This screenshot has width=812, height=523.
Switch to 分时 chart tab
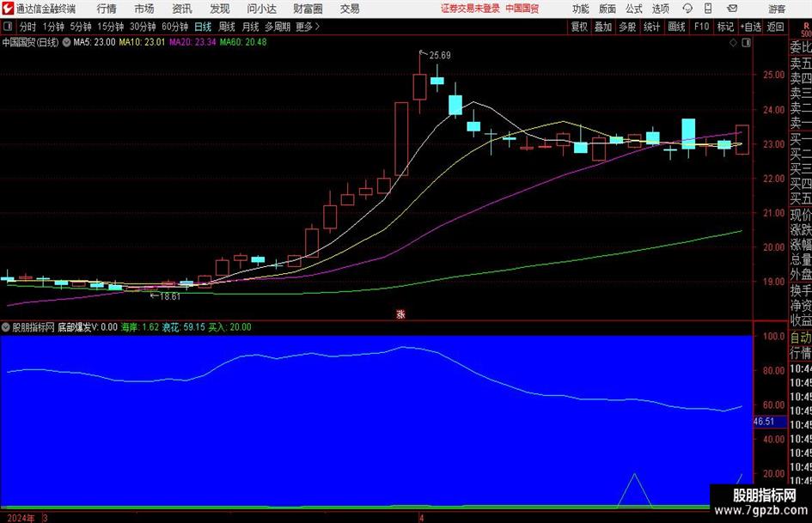pos(27,27)
